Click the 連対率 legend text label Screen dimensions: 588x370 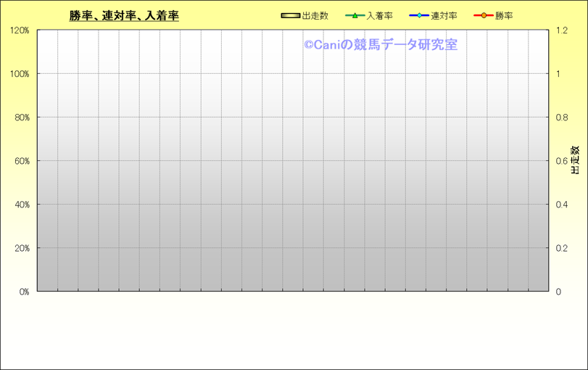click(443, 15)
